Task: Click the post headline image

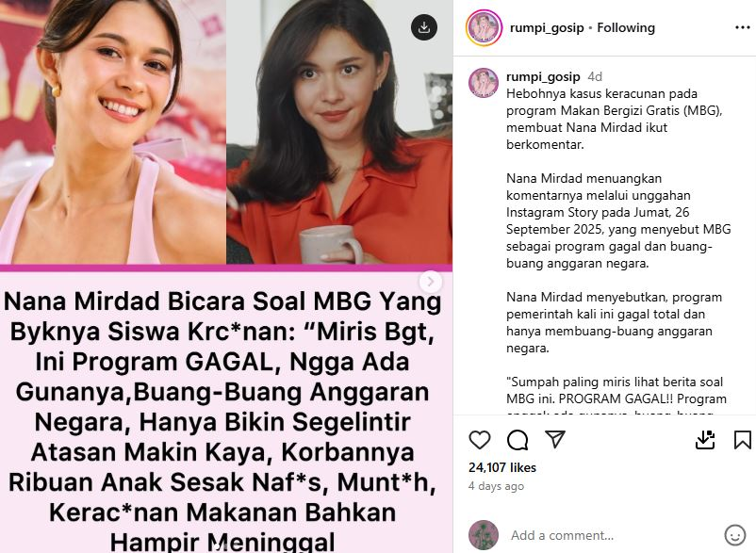Action: [x=226, y=277]
